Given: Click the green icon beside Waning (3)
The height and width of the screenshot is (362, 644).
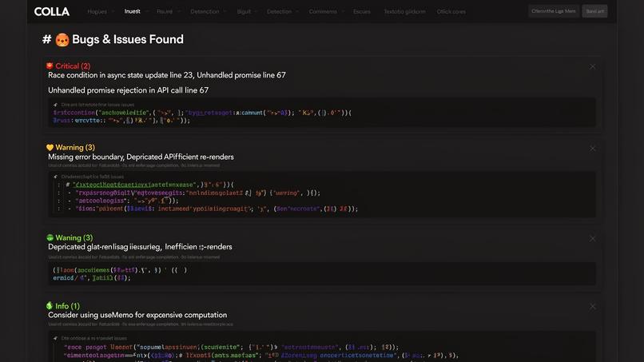Looking at the screenshot, I should 50,237.
